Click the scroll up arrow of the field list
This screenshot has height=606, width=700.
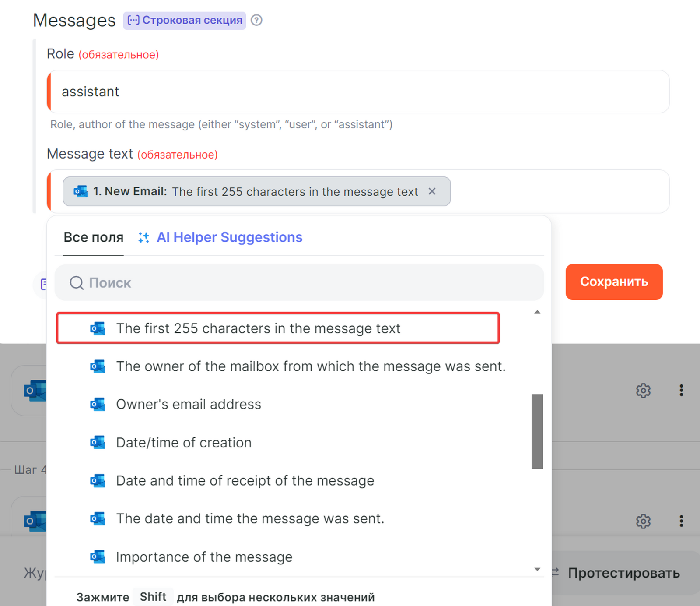537,312
